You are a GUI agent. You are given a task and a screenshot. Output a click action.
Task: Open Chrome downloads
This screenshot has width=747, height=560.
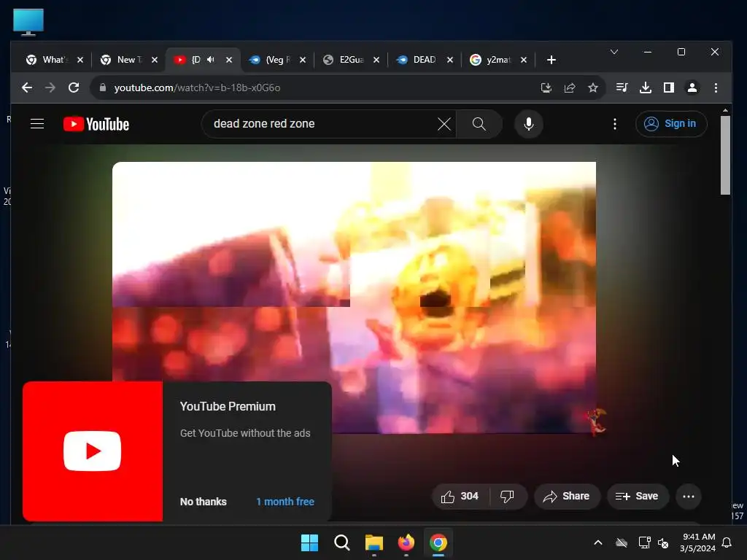(x=646, y=87)
